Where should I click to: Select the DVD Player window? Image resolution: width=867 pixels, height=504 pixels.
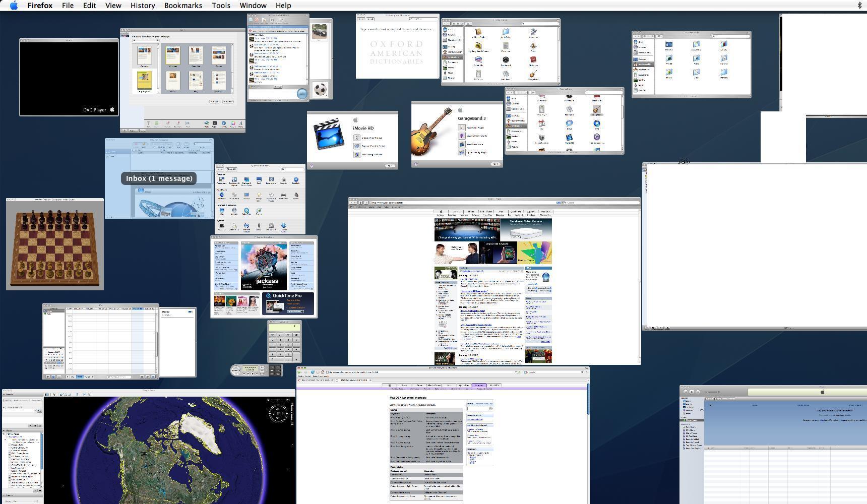(69, 77)
